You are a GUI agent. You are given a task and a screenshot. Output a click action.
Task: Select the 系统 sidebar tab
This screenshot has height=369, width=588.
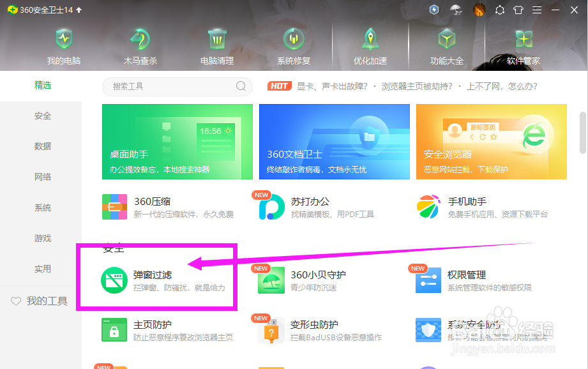(x=42, y=207)
